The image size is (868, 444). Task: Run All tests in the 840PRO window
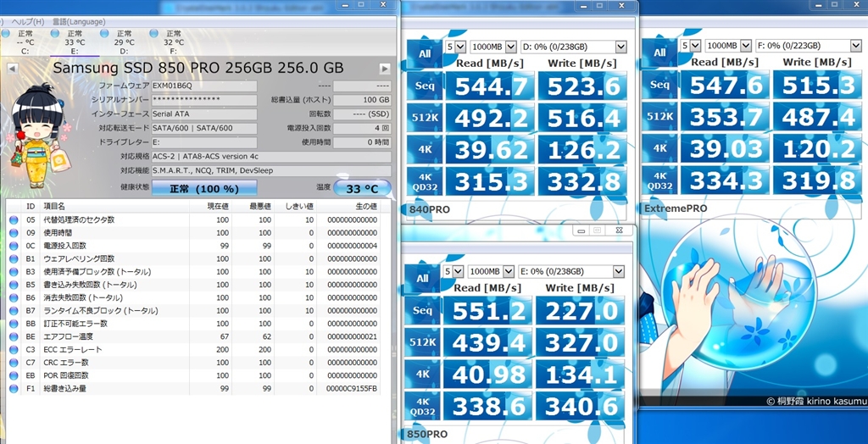click(424, 53)
